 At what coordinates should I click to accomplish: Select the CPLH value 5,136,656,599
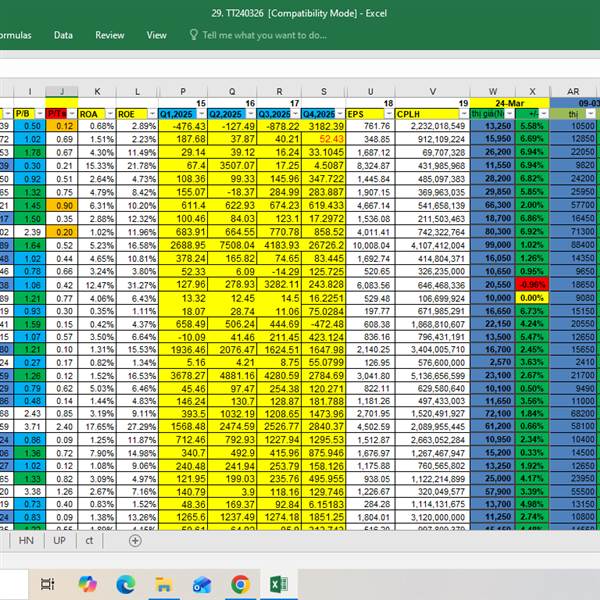pyautogui.click(x=432, y=376)
